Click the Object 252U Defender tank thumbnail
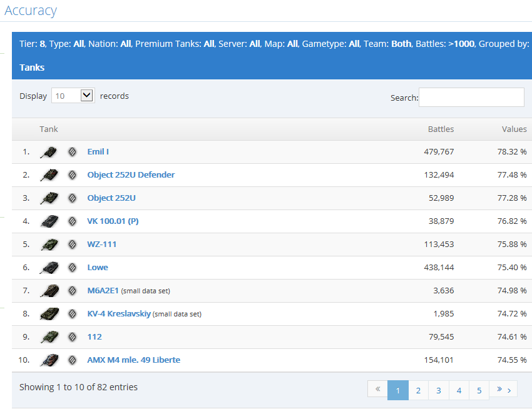 [x=49, y=175]
